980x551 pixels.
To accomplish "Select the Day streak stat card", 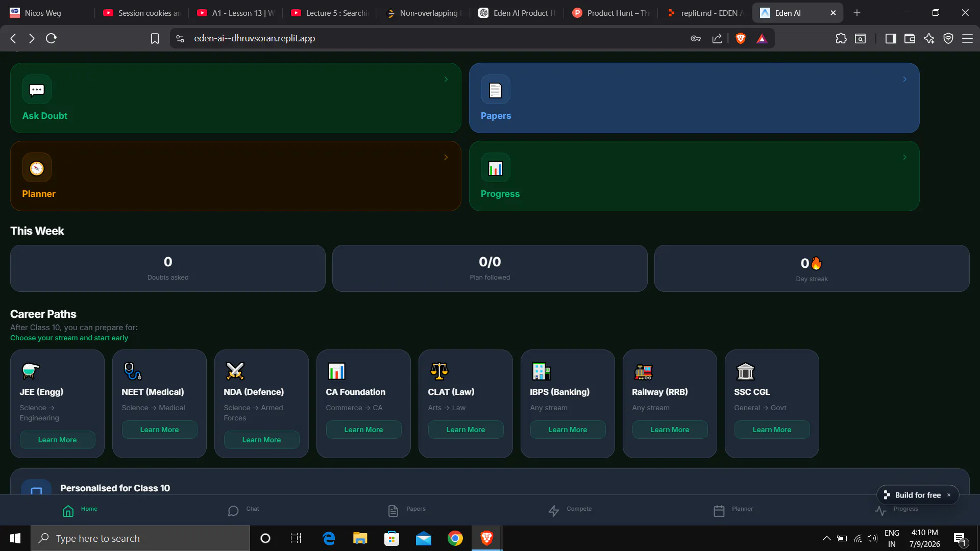I will pos(812,268).
